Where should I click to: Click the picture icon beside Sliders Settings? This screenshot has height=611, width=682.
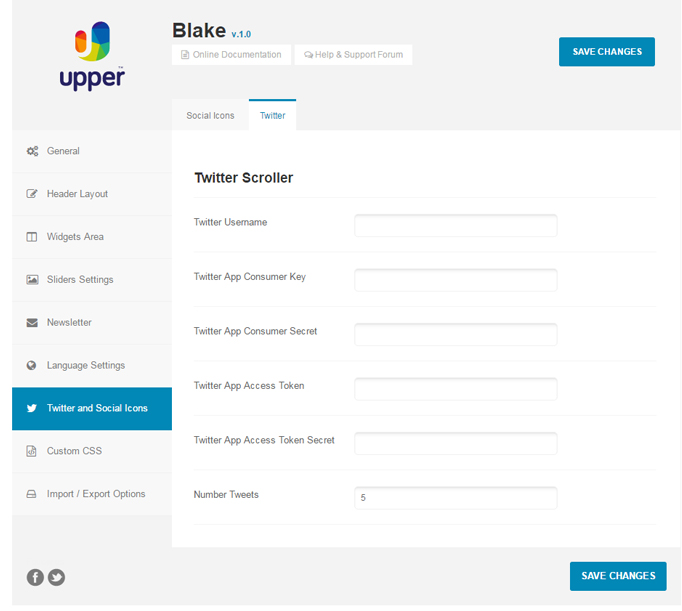tap(32, 280)
